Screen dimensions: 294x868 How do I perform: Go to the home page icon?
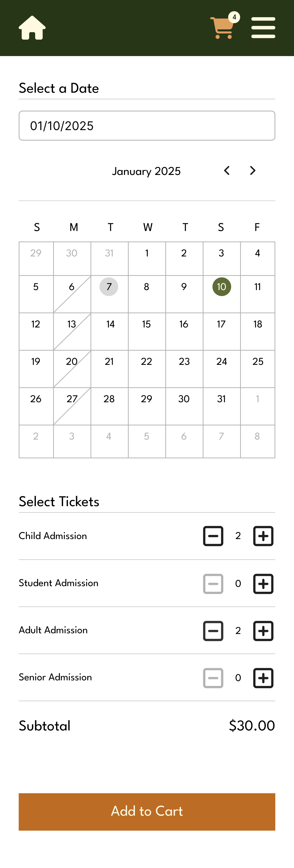click(x=32, y=28)
